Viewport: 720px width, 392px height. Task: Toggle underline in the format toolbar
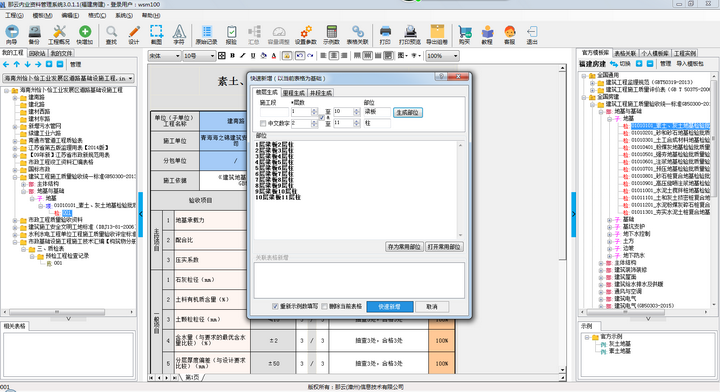[253, 56]
